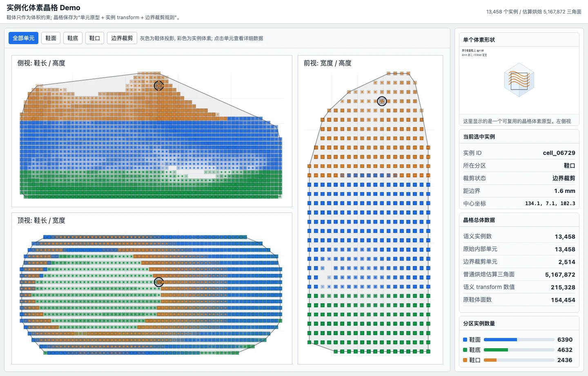Click the 边界裁剪单元 value 2,514

pos(567,262)
